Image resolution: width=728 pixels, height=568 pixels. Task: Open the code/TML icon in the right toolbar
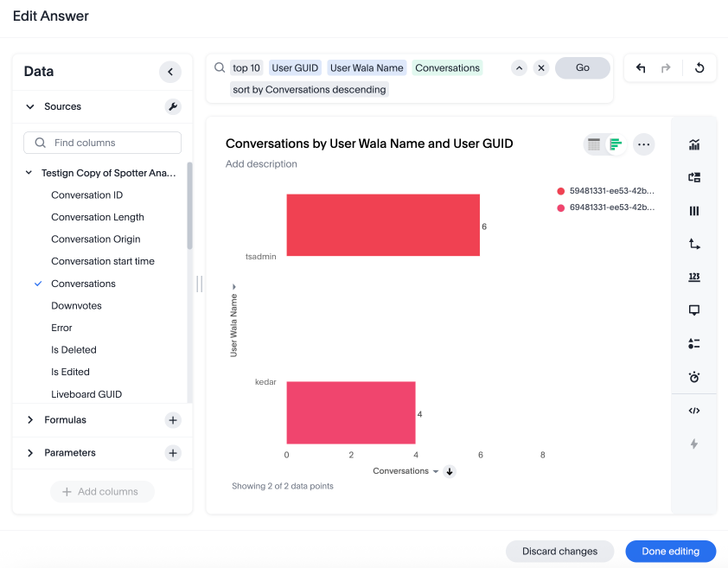pos(693,410)
